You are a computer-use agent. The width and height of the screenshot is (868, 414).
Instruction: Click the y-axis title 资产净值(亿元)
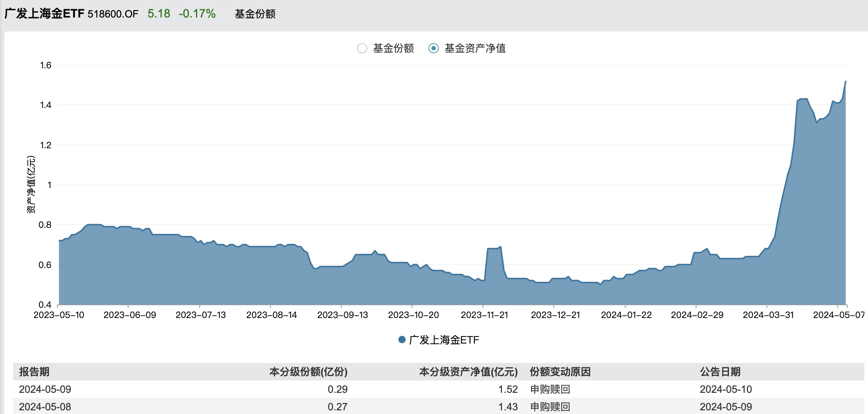tap(31, 184)
